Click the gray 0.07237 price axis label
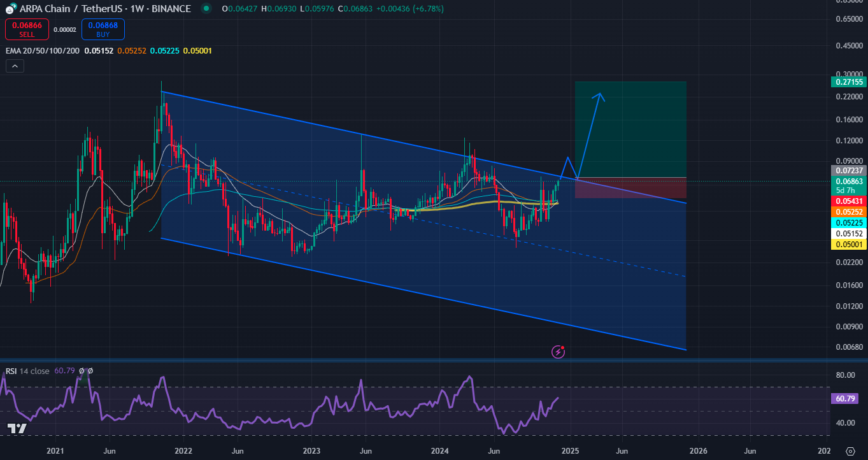The width and height of the screenshot is (868, 460). (848, 171)
